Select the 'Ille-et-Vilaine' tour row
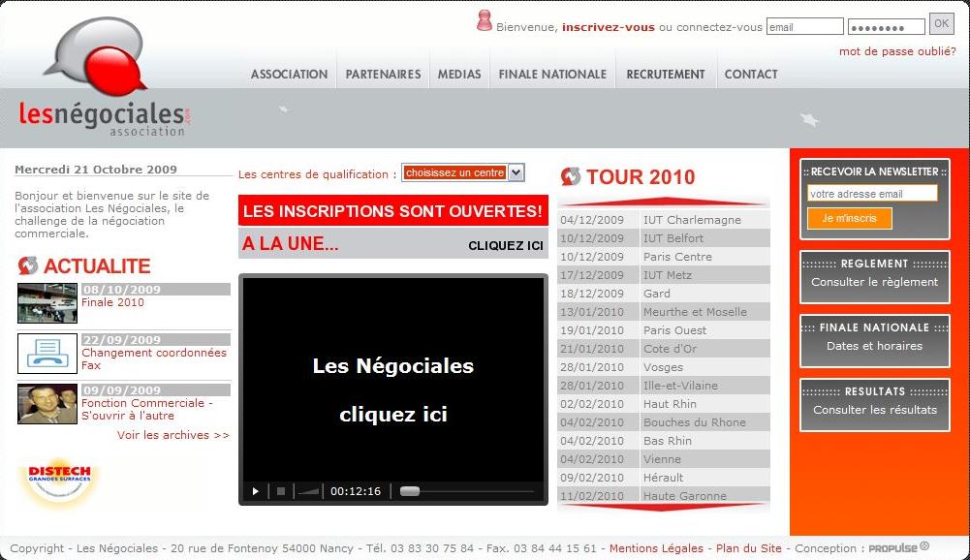The image size is (970, 560). (664, 386)
